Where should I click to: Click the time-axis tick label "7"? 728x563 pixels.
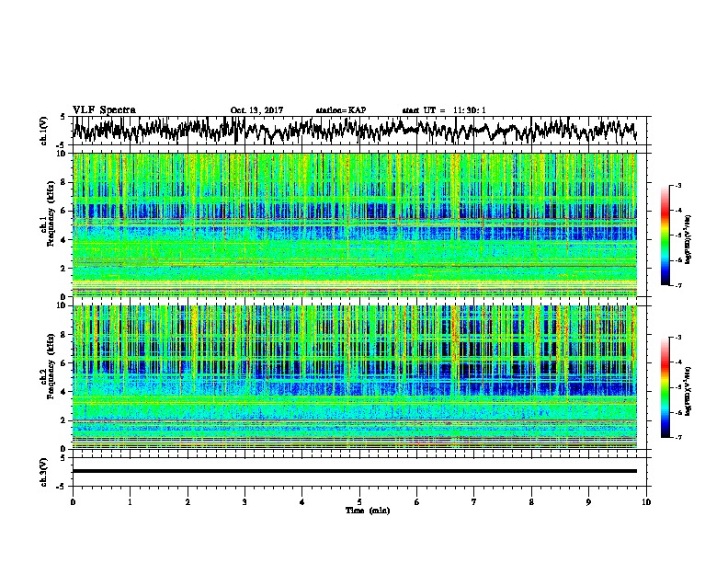474,502
